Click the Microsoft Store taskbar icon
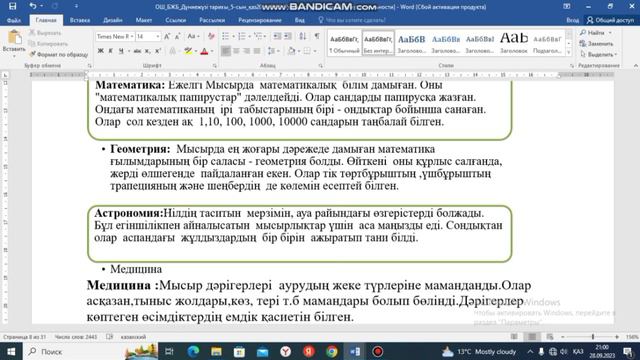The width and height of the screenshot is (640, 360). (239, 351)
